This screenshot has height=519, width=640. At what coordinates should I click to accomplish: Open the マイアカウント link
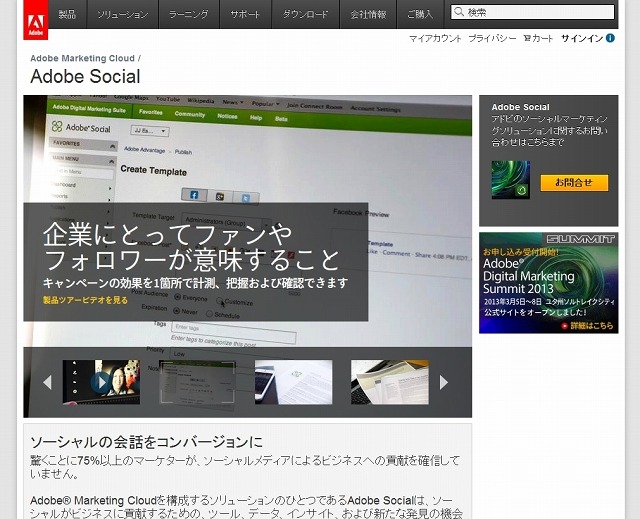coord(435,38)
